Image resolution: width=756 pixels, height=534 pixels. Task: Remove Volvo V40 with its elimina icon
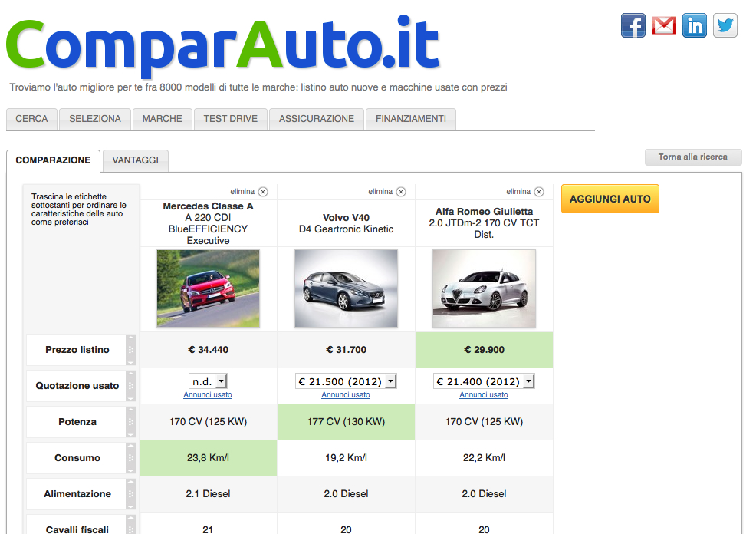coord(401,192)
